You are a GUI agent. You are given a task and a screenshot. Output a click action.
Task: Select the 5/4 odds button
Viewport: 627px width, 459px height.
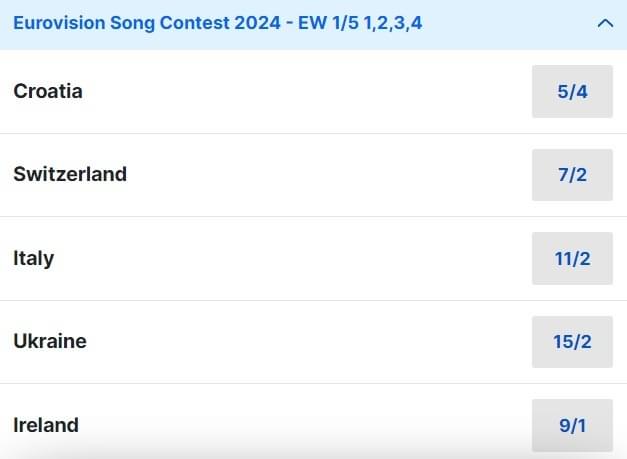click(572, 92)
